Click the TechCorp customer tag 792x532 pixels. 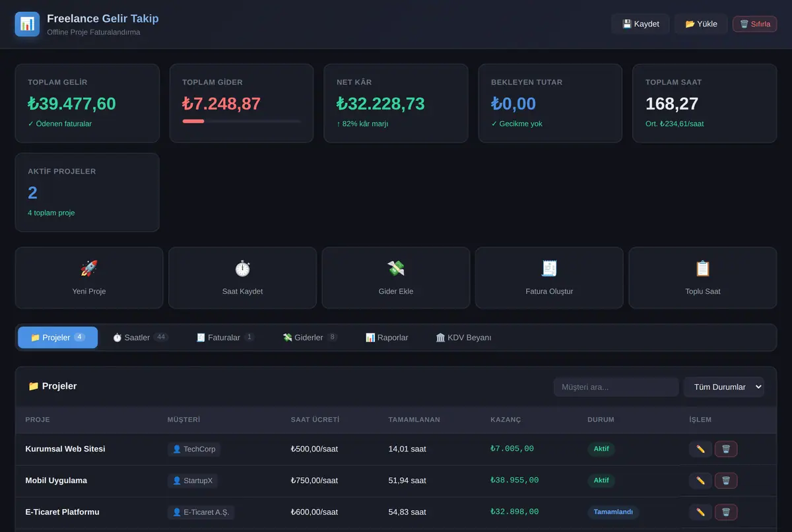[x=194, y=449]
